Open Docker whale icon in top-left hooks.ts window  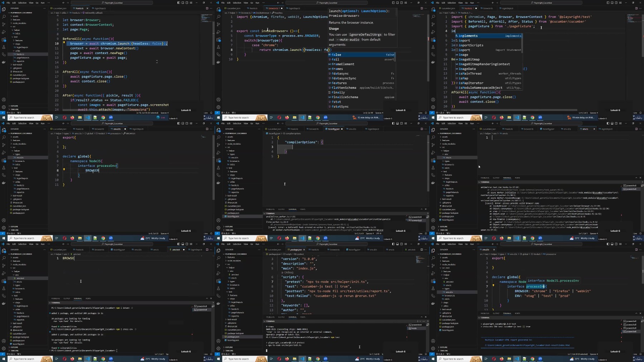pyautogui.click(x=4, y=62)
